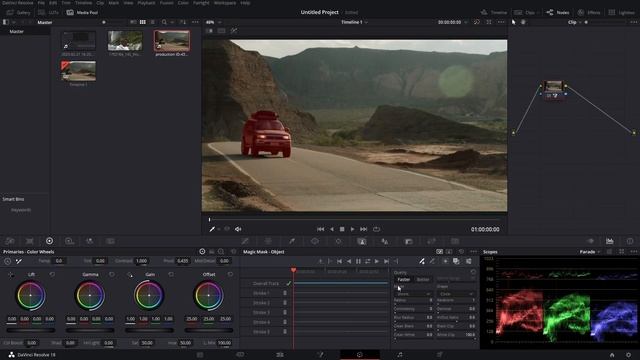Toggle the Overall Track checkmark
The image size is (640, 360).
[289, 283]
